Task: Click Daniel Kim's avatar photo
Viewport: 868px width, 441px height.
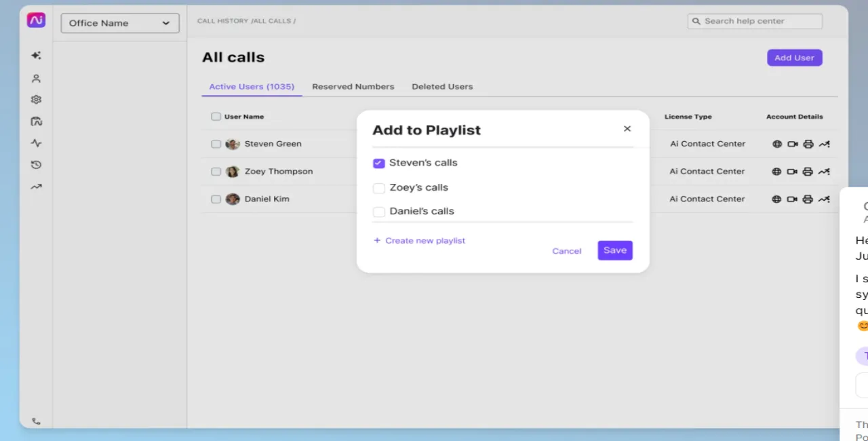Action: click(x=233, y=199)
